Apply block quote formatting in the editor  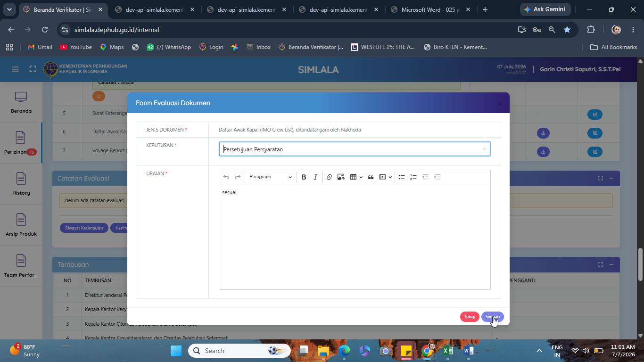pyautogui.click(x=371, y=177)
